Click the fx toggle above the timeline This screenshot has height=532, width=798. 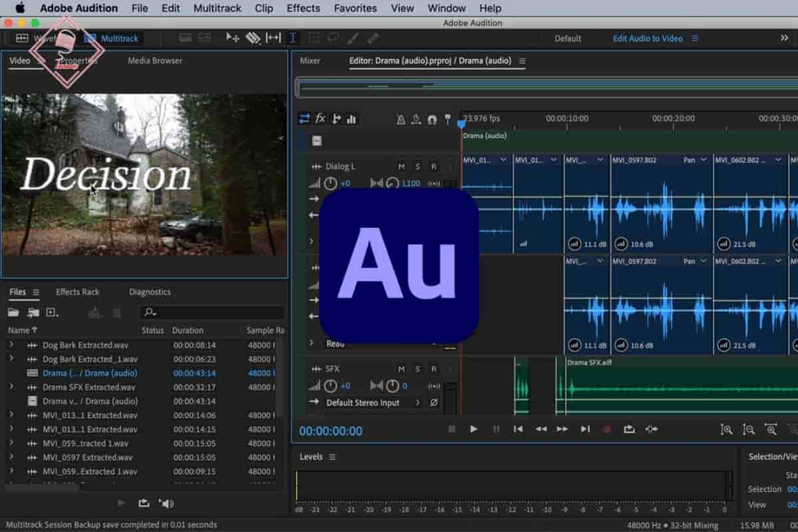click(321, 118)
